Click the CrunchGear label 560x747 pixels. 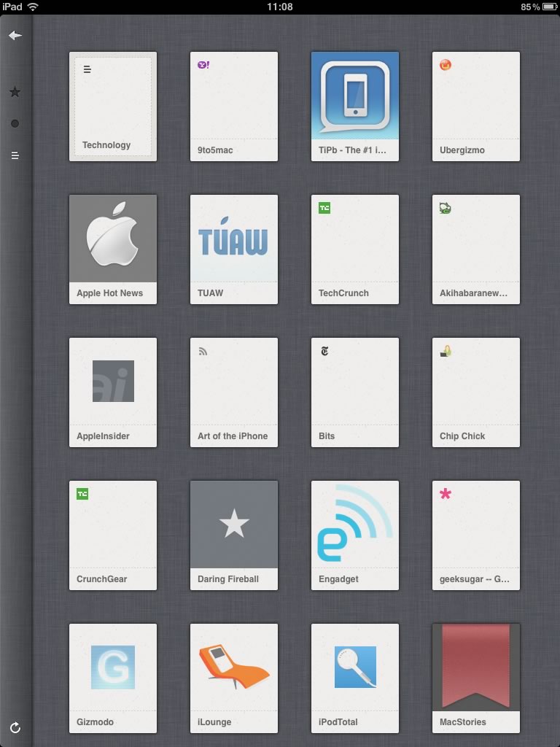click(101, 578)
